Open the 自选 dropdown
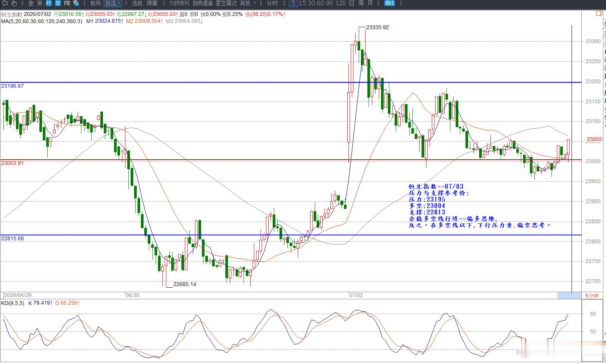The width and height of the screenshot is (606, 364). tap(112, 3)
